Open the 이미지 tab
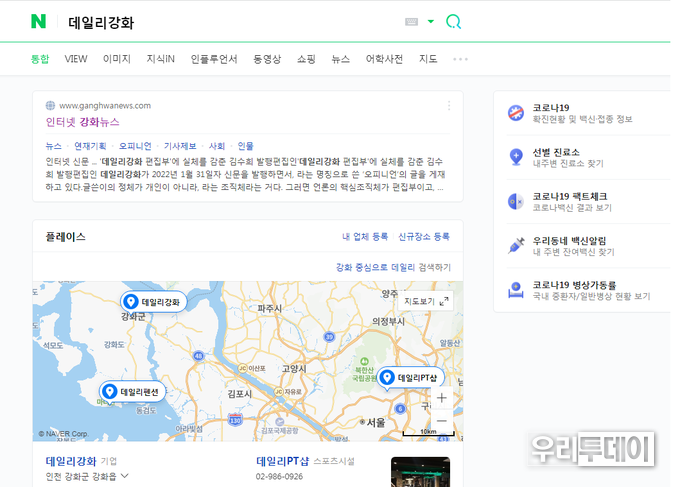Image resolution: width=680 pixels, height=487 pixels. (117, 59)
